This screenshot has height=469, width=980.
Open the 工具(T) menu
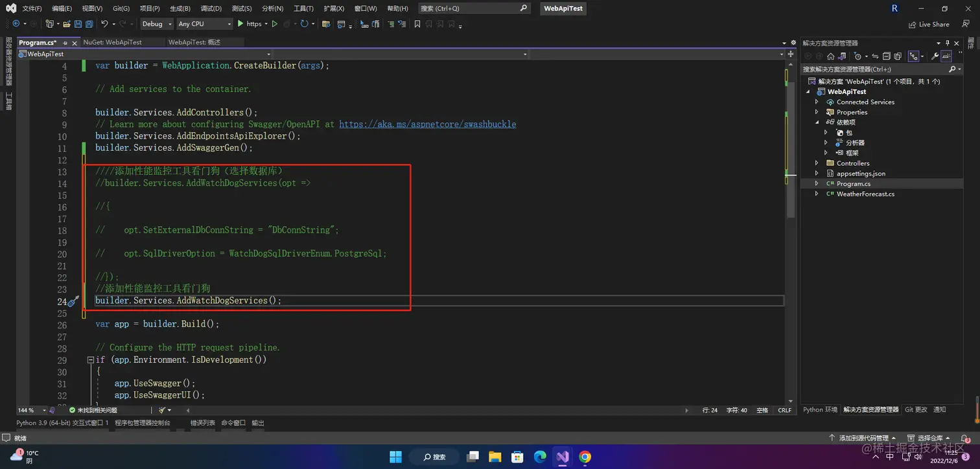[303, 8]
